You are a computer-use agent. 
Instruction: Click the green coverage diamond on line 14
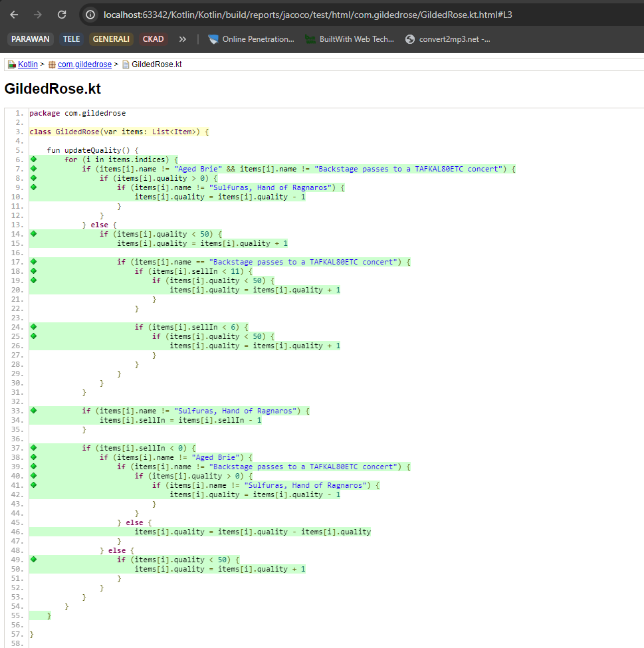coord(33,234)
